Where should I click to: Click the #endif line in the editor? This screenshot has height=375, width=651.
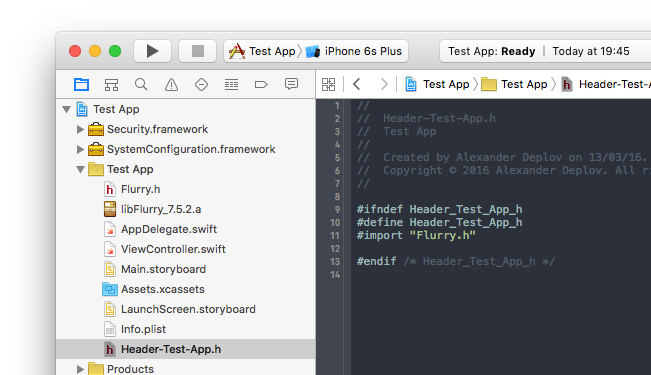(455, 261)
